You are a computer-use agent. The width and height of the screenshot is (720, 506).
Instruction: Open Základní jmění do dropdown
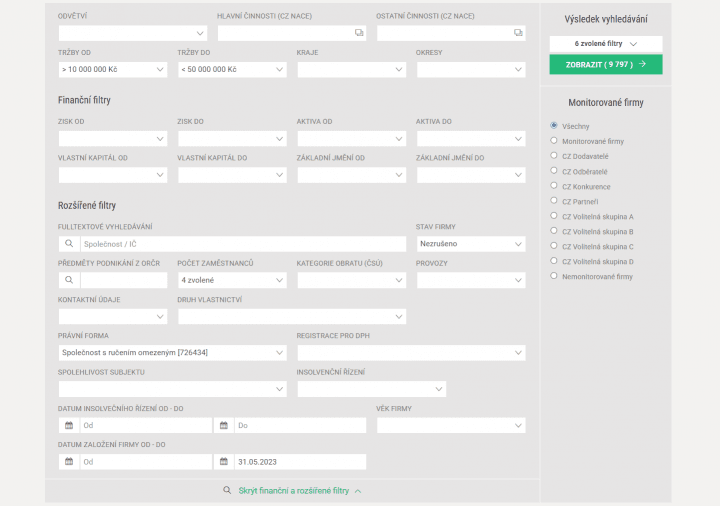(x=471, y=175)
